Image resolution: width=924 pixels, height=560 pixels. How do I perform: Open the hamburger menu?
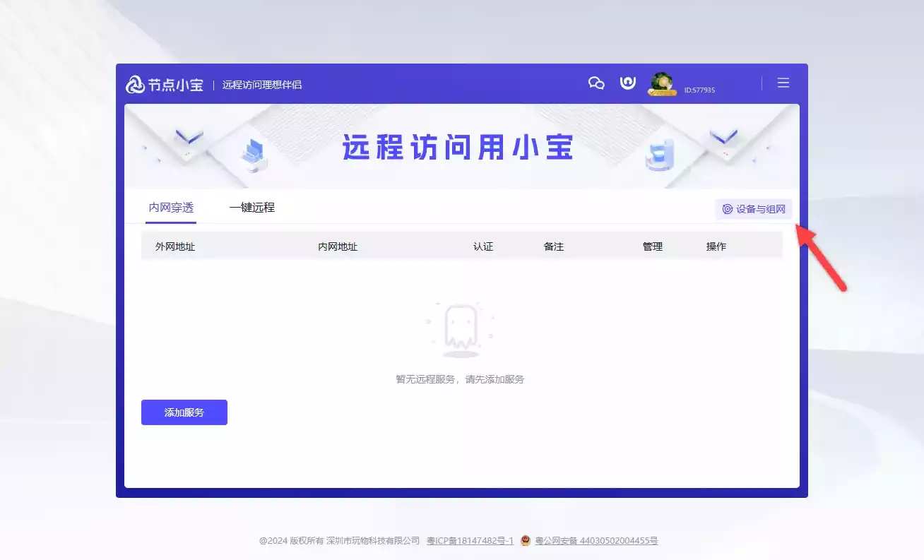[783, 83]
